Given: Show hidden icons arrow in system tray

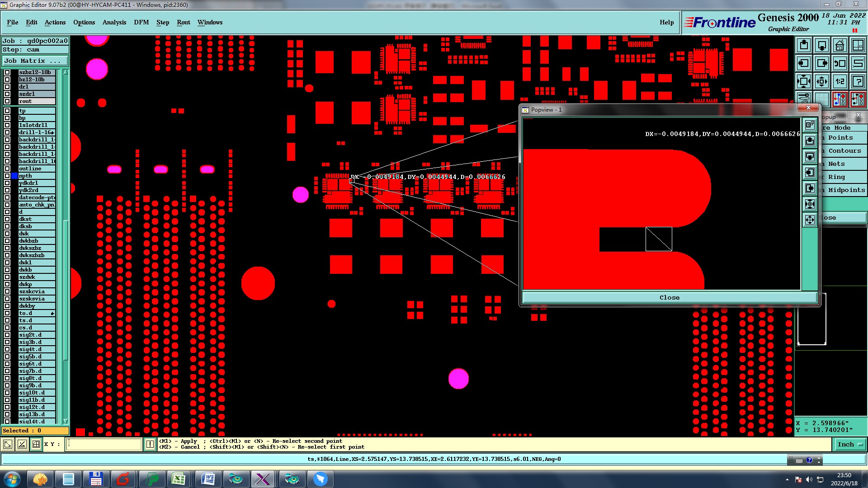Looking at the screenshot, I should [787, 479].
